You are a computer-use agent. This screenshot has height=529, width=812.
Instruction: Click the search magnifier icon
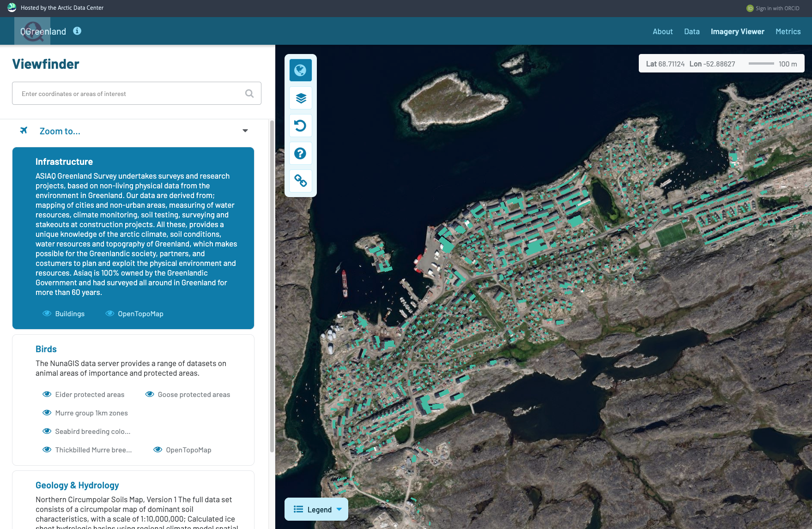tap(249, 93)
